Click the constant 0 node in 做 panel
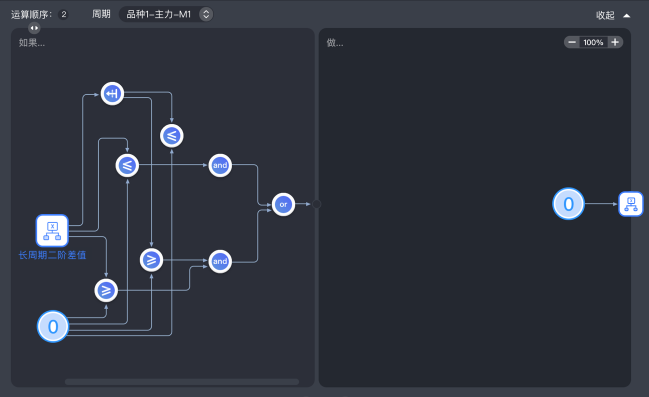 (x=568, y=204)
